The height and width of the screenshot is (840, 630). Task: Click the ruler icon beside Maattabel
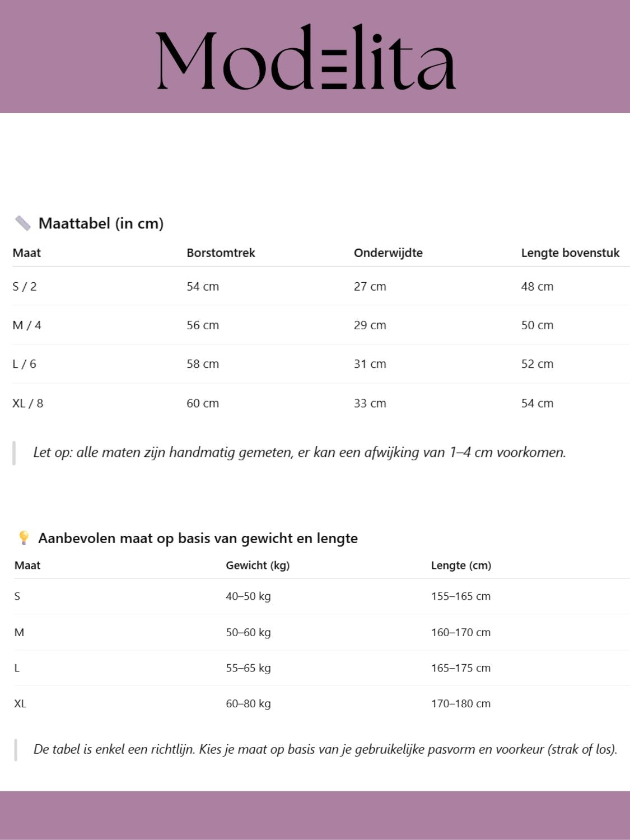point(22,223)
